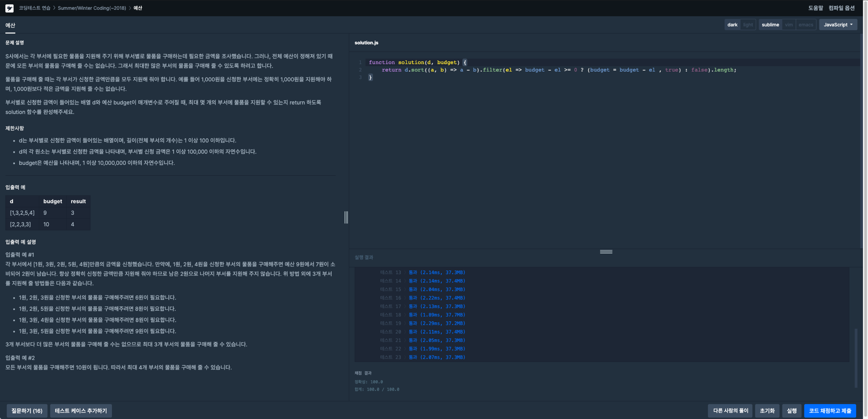868x419 pixels.
Task: Open Summer/Winter Coding(~2018) breadcrumb link
Action: click(92, 8)
